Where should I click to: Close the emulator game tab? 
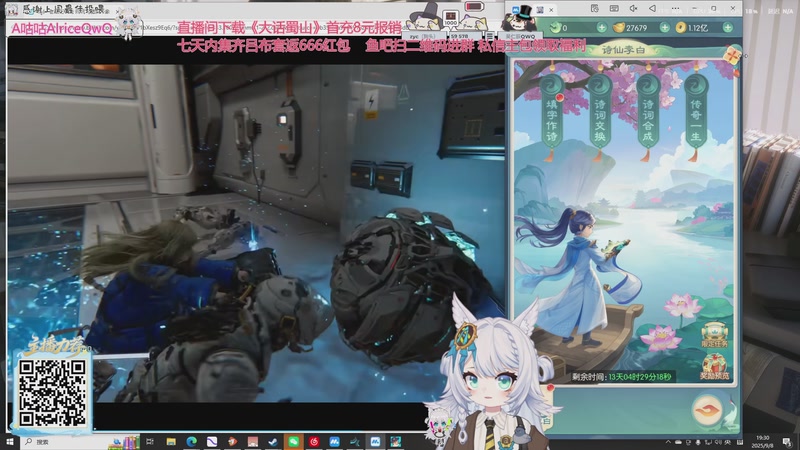point(551,10)
